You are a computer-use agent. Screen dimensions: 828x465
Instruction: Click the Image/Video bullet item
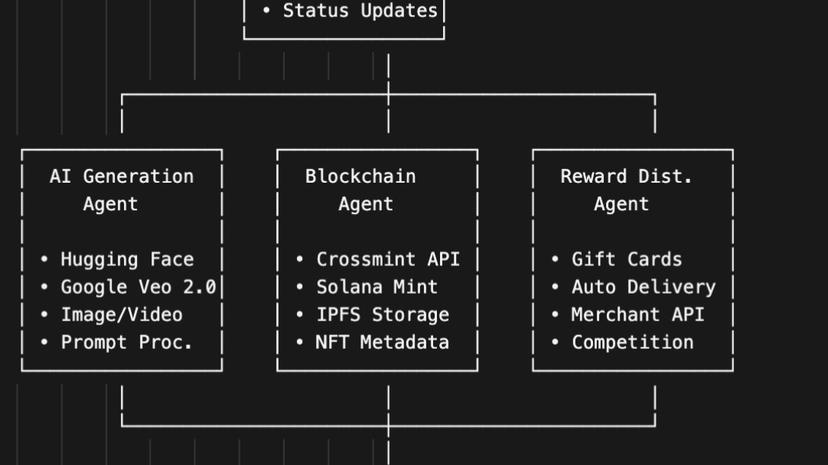pyautogui.click(x=121, y=314)
